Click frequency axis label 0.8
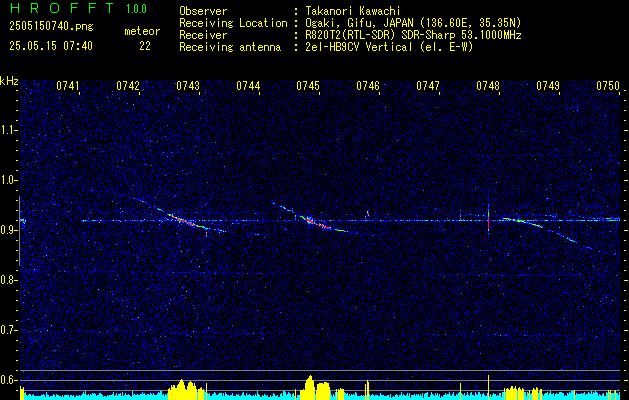The width and height of the screenshot is (629, 400). [8, 280]
